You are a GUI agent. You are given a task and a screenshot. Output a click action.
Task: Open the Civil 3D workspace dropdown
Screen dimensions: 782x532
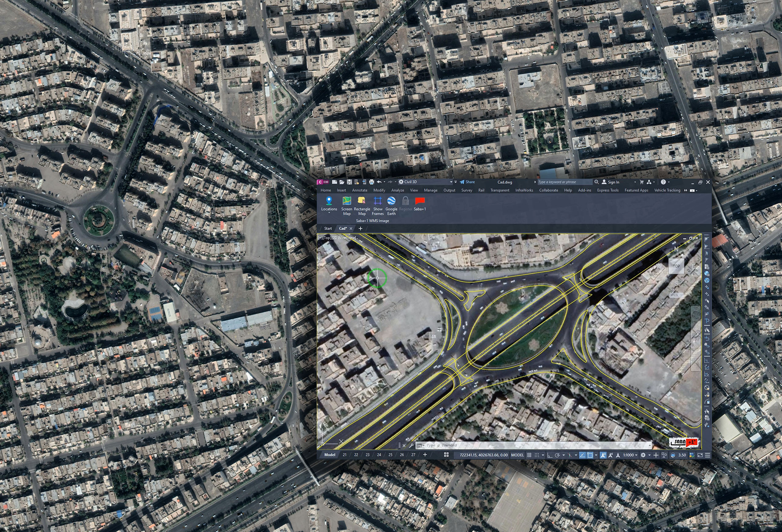point(451,182)
